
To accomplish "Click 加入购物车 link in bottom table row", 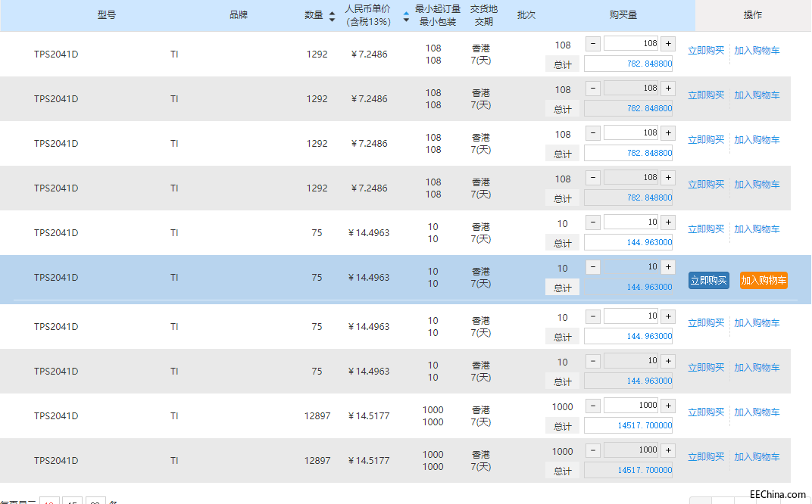I will [757, 456].
